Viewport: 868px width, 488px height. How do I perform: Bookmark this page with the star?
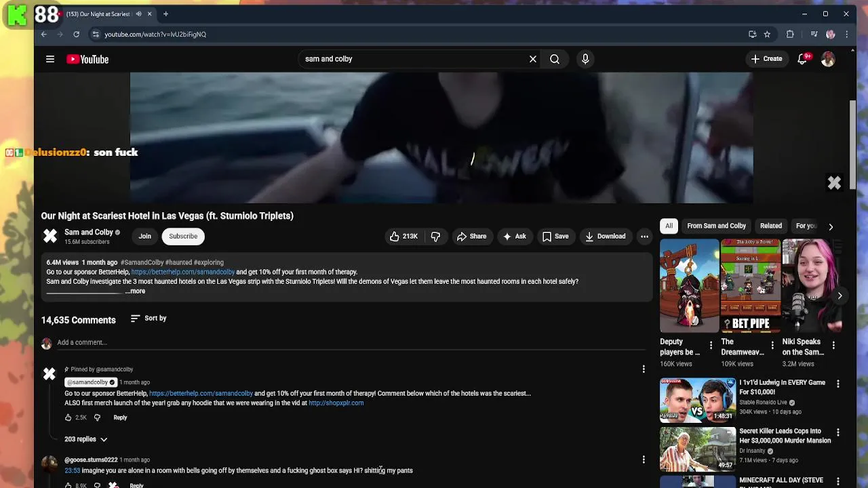click(767, 34)
